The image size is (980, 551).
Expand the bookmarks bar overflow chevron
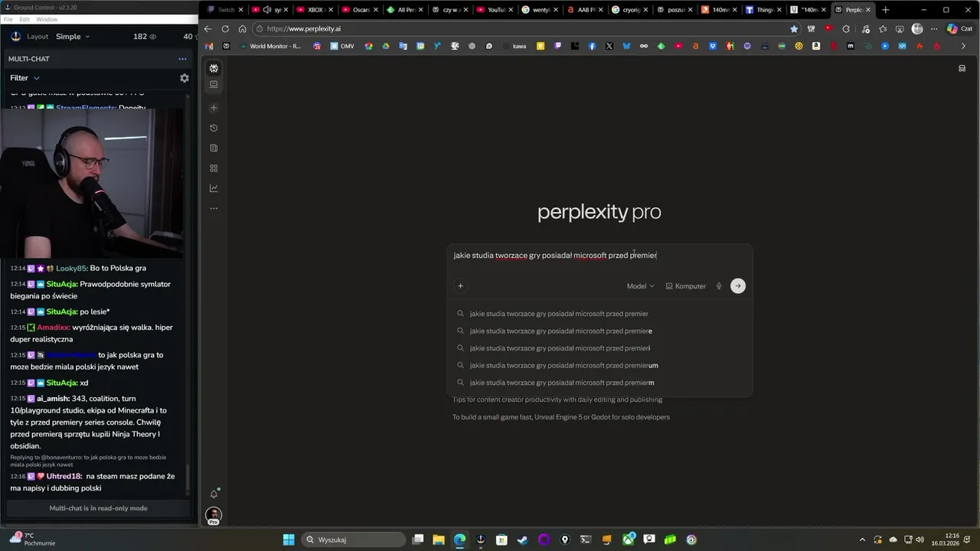click(x=963, y=46)
